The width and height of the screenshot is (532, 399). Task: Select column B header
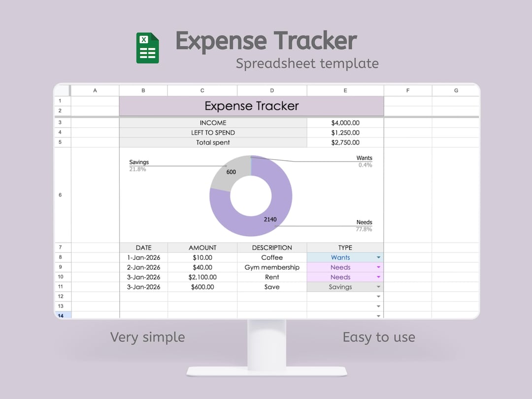[143, 91]
